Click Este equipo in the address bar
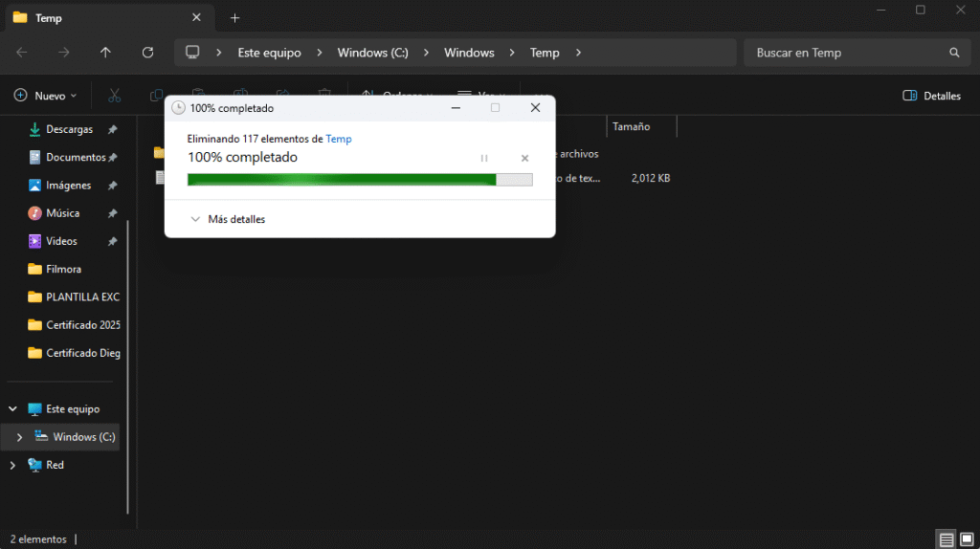The width and height of the screenshot is (980, 549). pos(269,53)
